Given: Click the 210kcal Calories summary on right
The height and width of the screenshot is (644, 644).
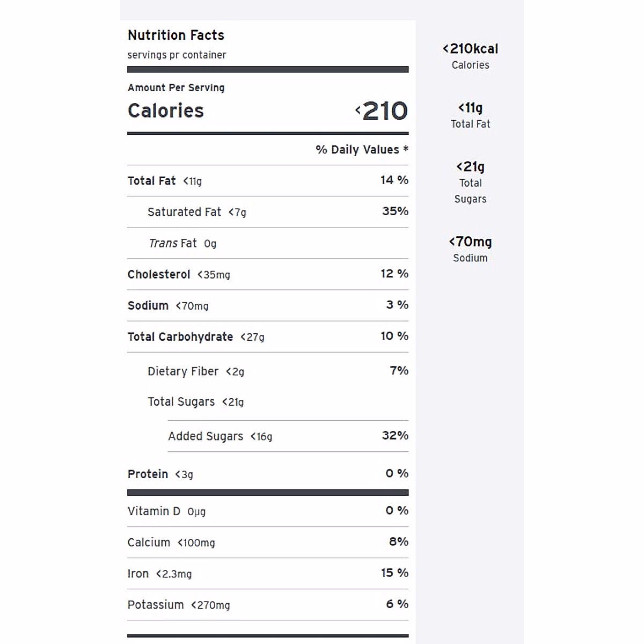Looking at the screenshot, I should (x=470, y=56).
